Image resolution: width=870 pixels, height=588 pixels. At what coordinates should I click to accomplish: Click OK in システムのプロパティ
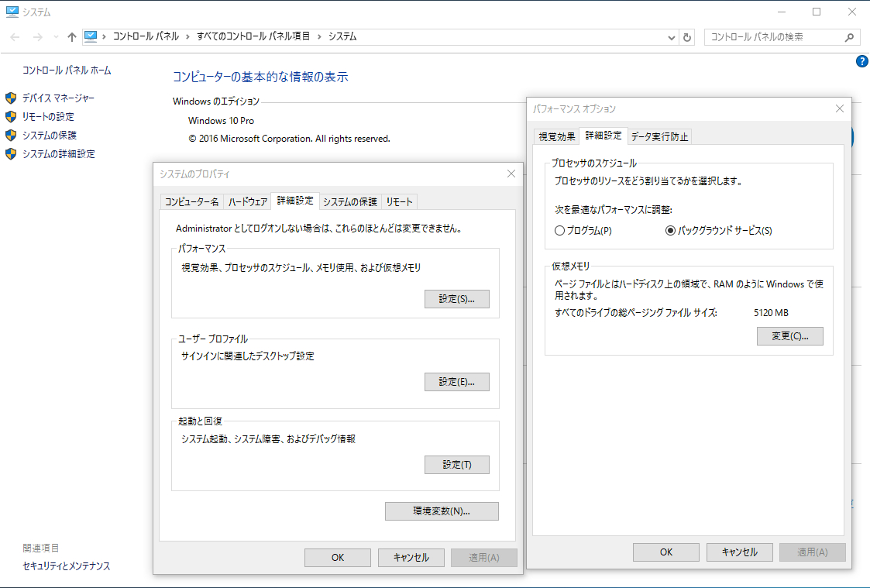click(338, 558)
